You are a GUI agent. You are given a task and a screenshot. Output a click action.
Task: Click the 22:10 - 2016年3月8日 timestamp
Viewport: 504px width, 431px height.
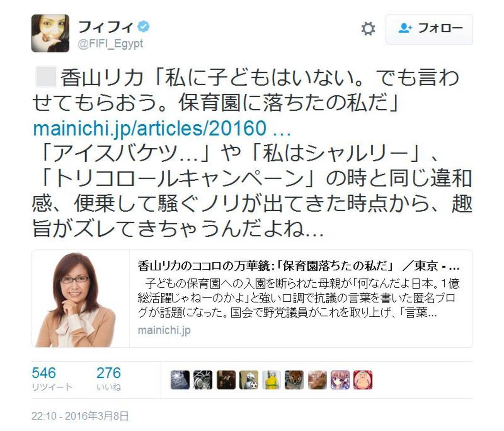(x=80, y=416)
